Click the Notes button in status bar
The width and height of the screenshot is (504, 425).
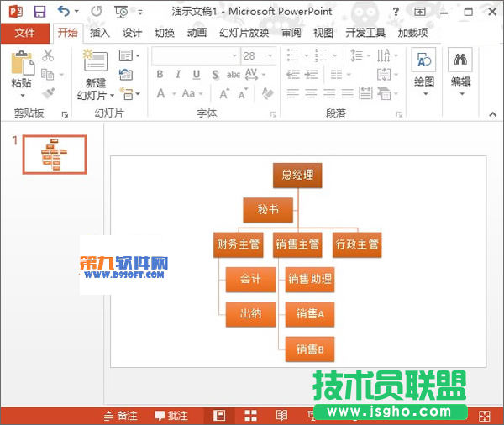(x=121, y=416)
